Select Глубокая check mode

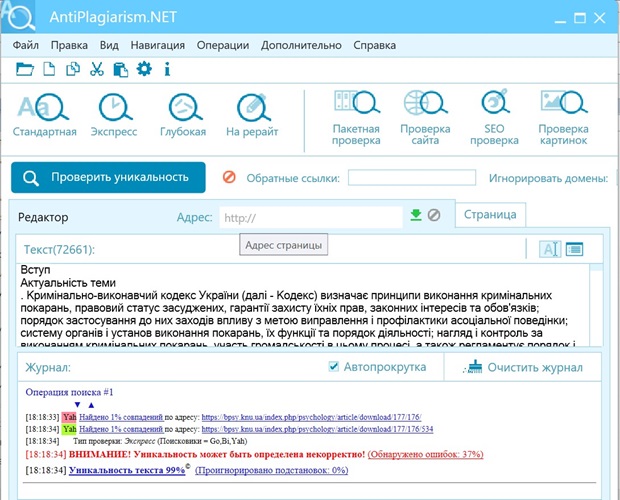[x=183, y=115]
